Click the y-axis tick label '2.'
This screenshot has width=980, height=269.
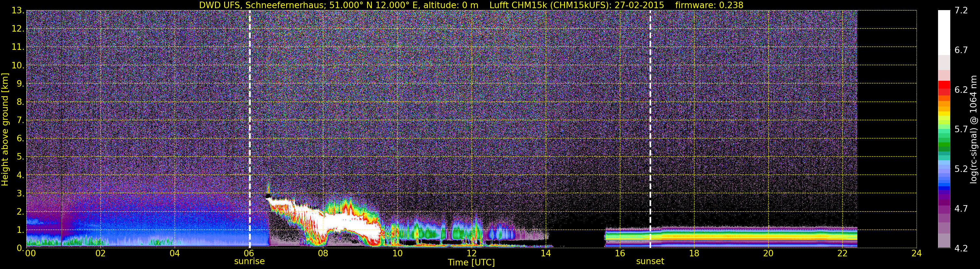(x=20, y=212)
